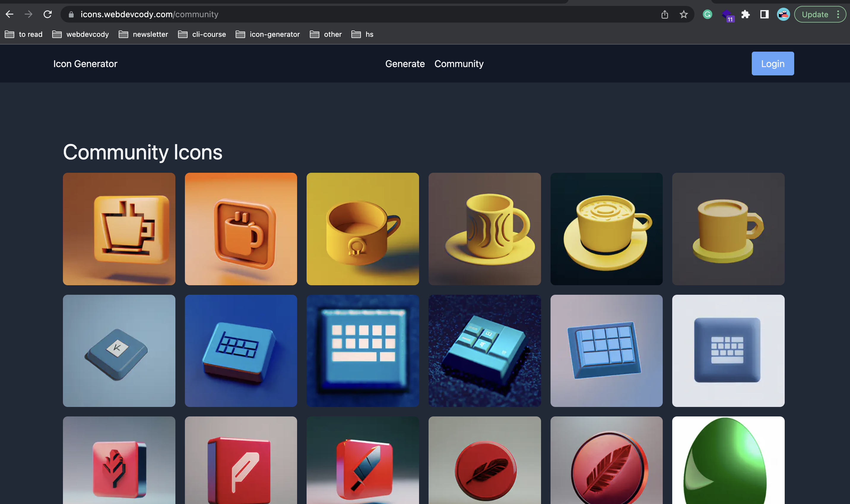Image resolution: width=850 pixels, height=504 pixels.
Task: Select the large red round feather badge
Action: 607,460
